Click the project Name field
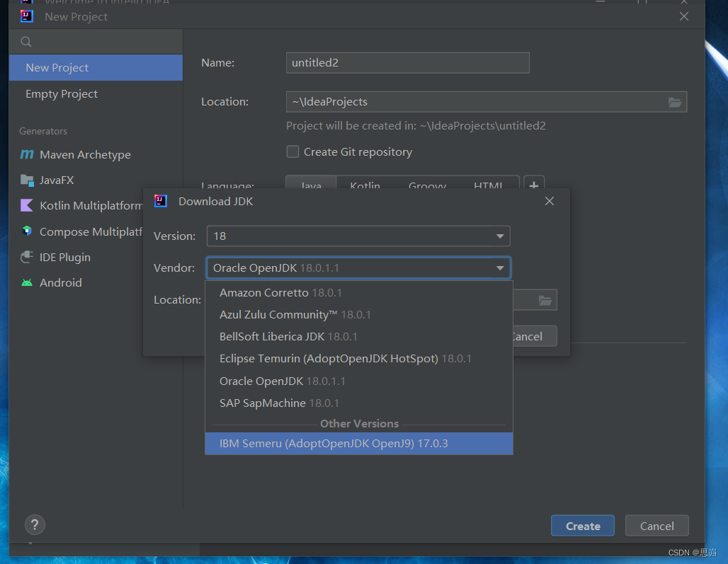Image resolution: width=728 pixels, height=564 pixels. 408,62
